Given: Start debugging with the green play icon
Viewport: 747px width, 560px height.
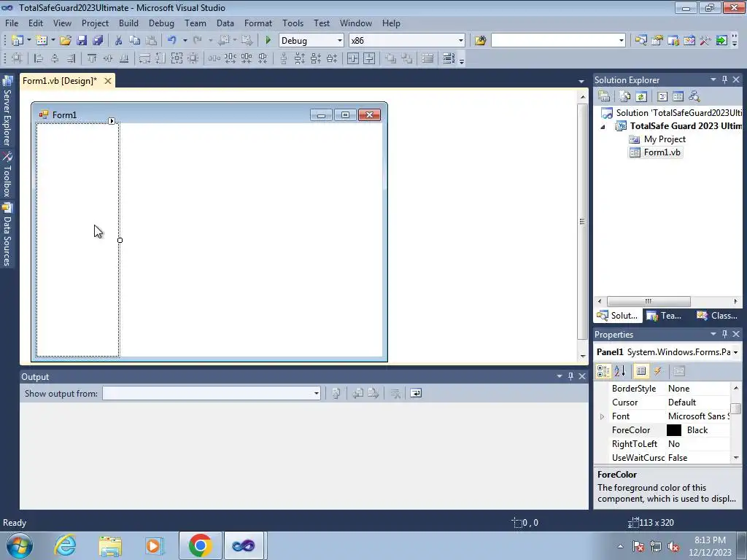Looking at the screenshot, I should pyautogui.click(x=268, y=41).
